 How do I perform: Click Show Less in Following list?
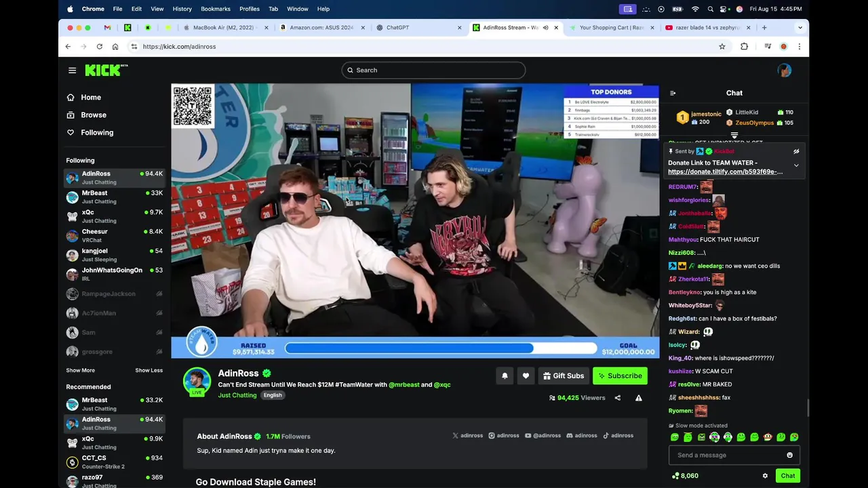click(149, 370)
